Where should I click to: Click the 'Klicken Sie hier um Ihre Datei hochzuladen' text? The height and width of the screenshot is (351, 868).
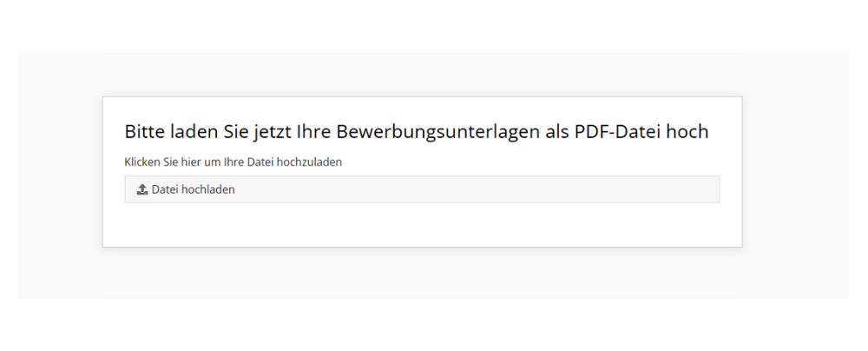tap(233, 162)
